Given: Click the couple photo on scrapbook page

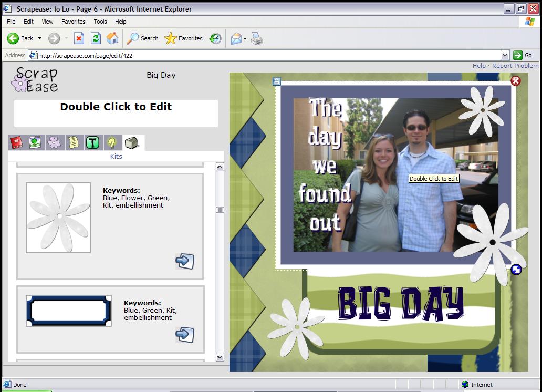Looking at the screenshot, I should (x=396, y=175).
